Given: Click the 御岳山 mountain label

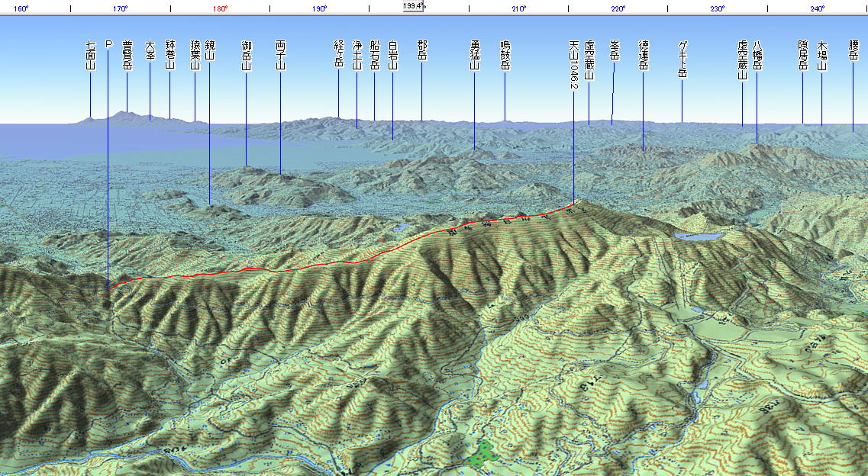Looking at the screenshot, I should coord(247,56).
